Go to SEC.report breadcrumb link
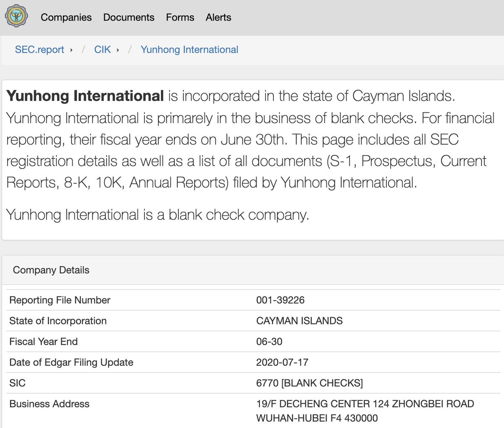This screenshot has width=504, height=428. [39, 50]
